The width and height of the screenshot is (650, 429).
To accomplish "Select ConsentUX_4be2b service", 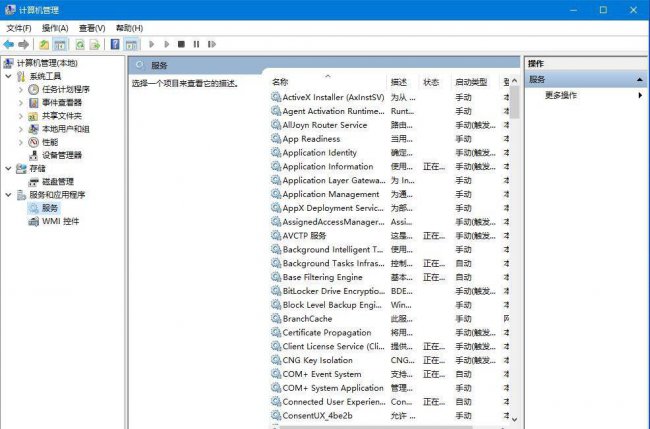I will pos(318,415).
